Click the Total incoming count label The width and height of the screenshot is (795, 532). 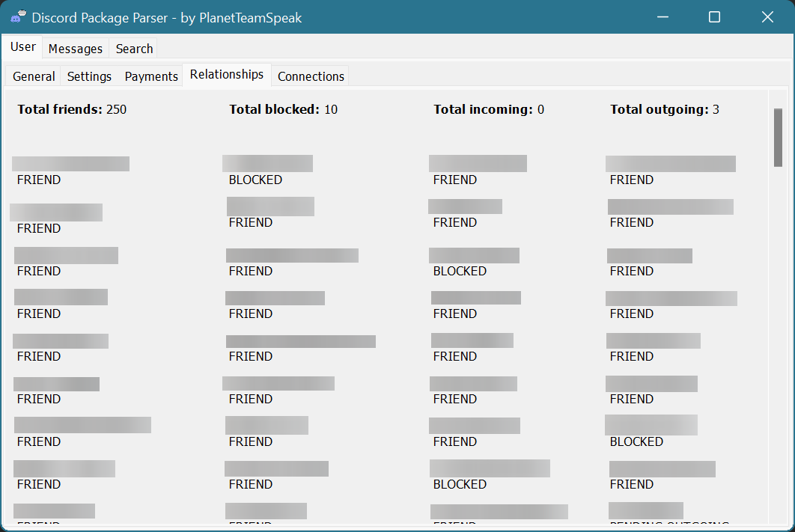click(x=489, y=109)
